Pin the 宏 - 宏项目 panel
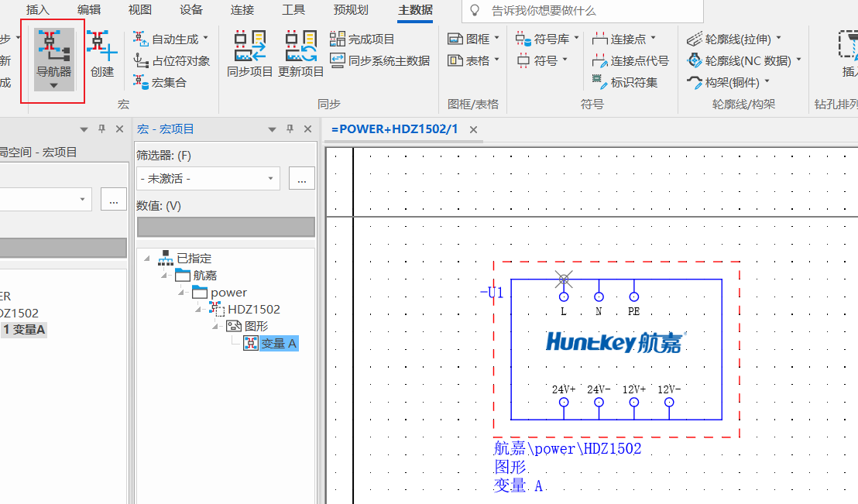Screen dimensions: 858x504 pos(290,129)
